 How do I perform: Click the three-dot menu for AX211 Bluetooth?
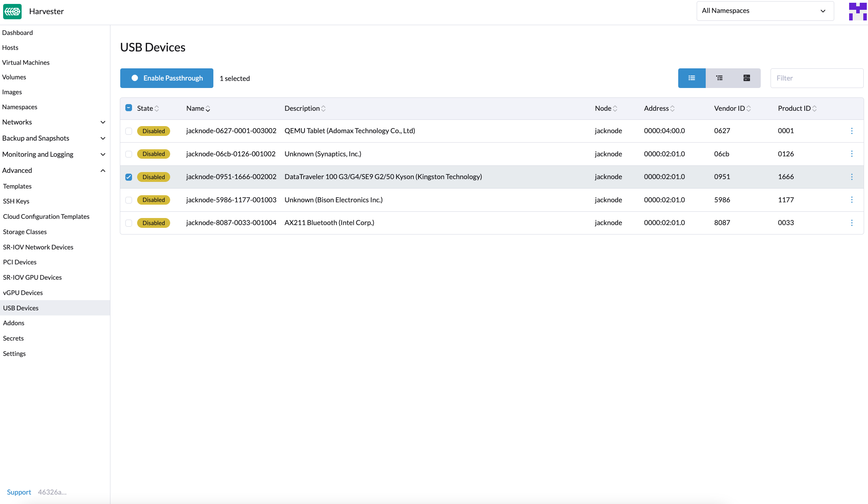[x=852, y=223]
